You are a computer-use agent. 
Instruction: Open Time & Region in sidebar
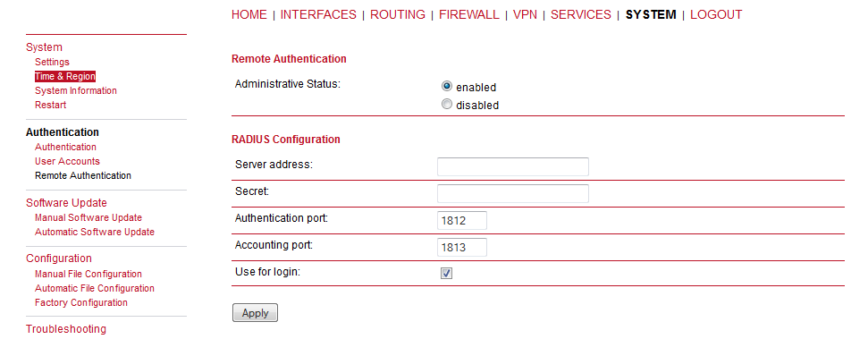pyautogui.click(x=64, y=76)
